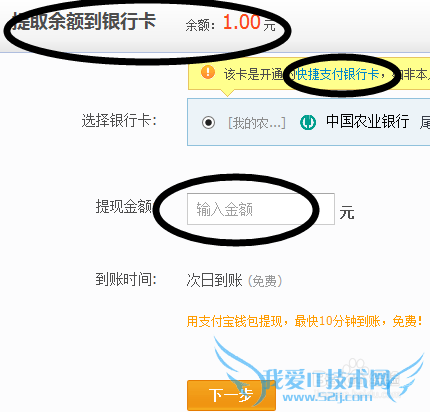430x412 pixels.
Task: Open the 快捷支付银行卡 link
Action: (x=337, y=74)
